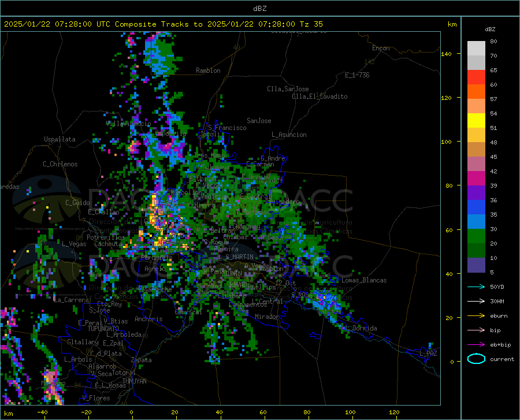Click the 36 dBZ blue swatch
Viewport: 520px width, 420px height.
point(476,207)
